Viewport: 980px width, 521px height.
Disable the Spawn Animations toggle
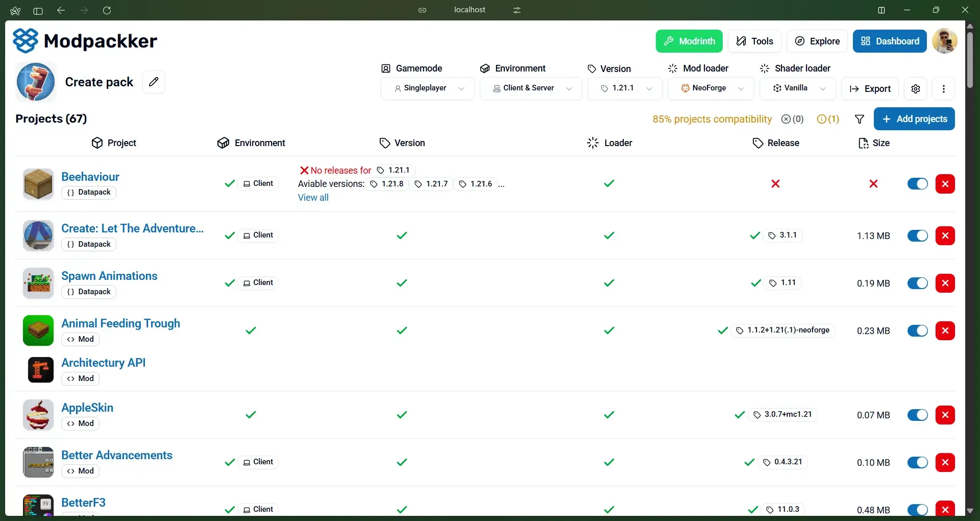[x=918, y=283]
